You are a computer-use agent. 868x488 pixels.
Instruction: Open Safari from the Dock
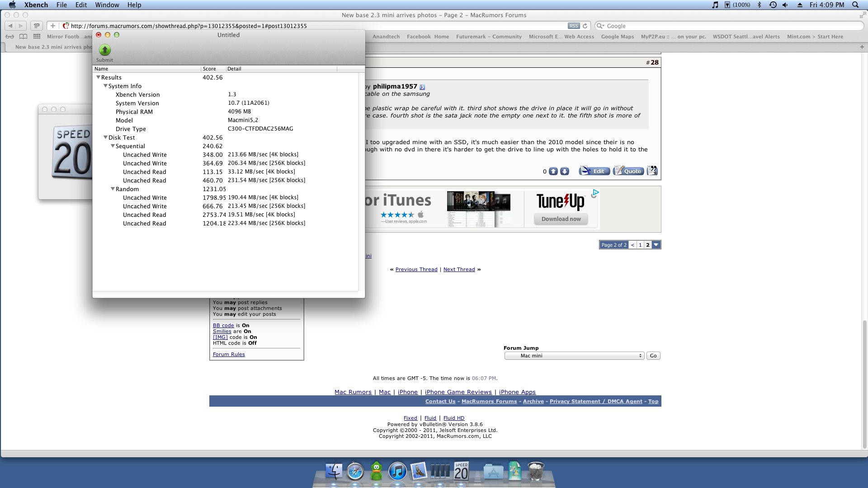[355, 471]
